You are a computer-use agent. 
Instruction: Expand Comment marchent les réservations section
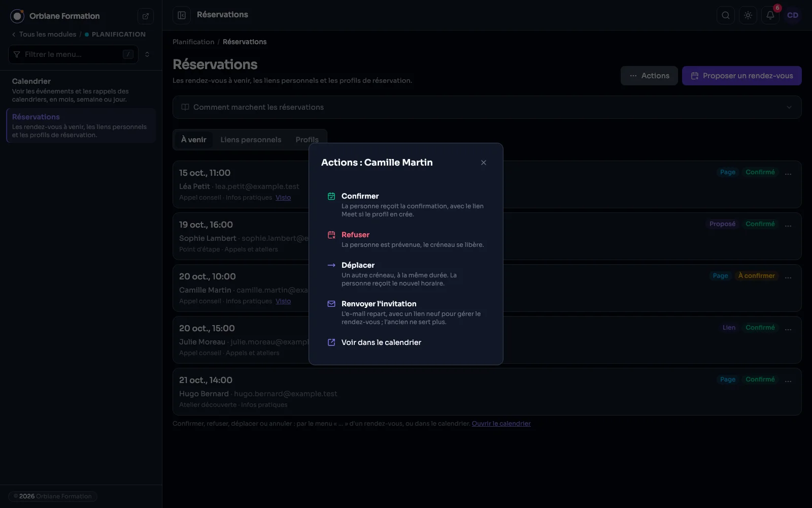point(487,107)
